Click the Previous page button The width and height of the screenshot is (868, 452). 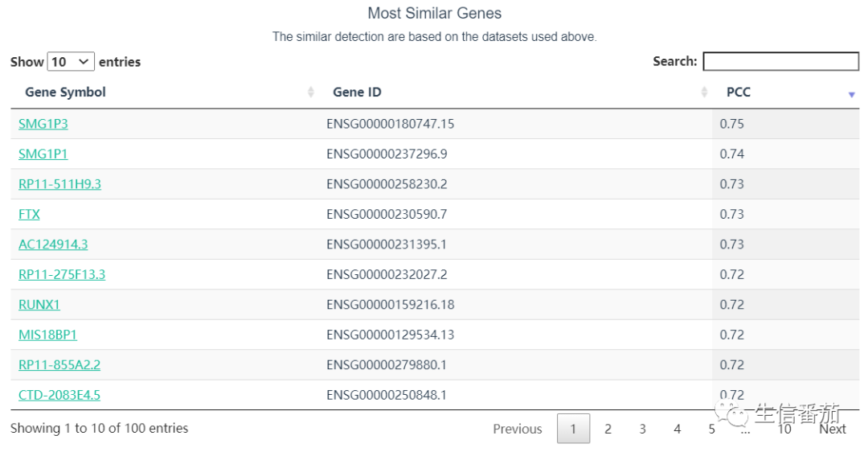click(x=518, y=429)
